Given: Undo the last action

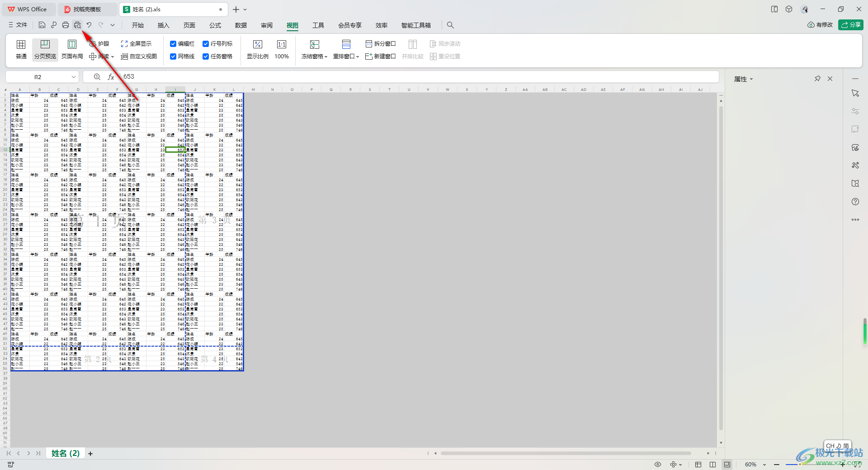Looking at the screenshot, I should (x=89, y=25).
